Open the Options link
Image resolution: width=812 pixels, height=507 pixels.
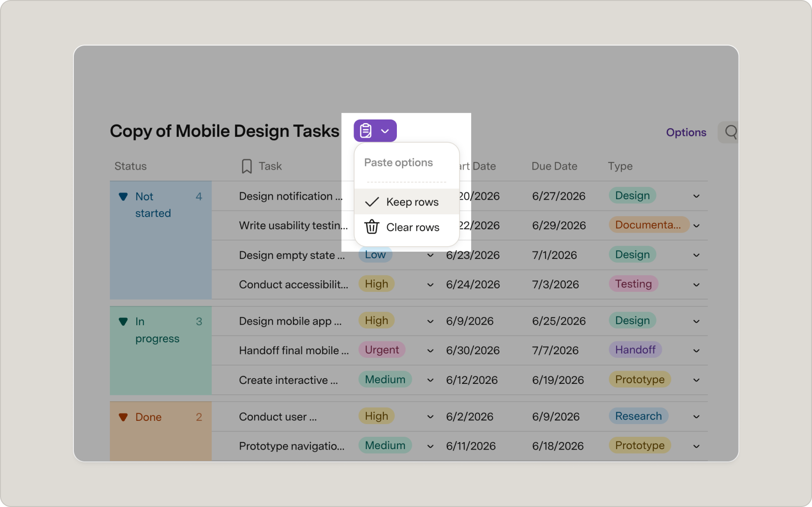(x=686, y=132)
